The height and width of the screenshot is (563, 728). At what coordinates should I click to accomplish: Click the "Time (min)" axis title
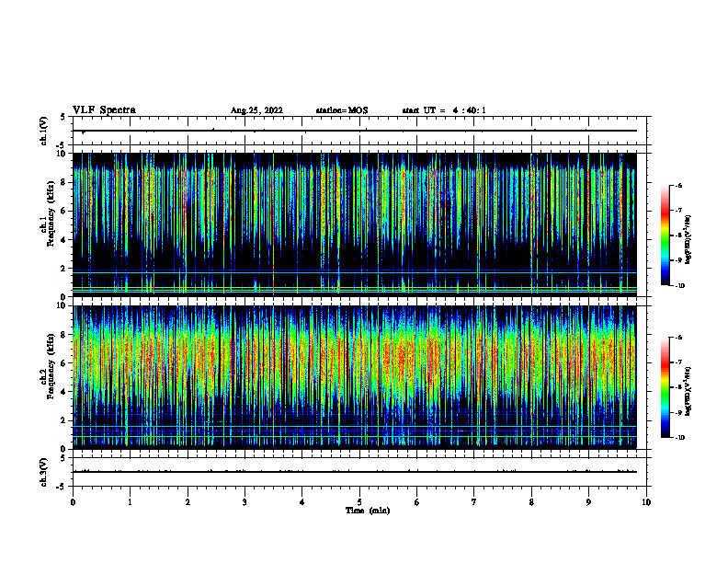click(368, 511)
